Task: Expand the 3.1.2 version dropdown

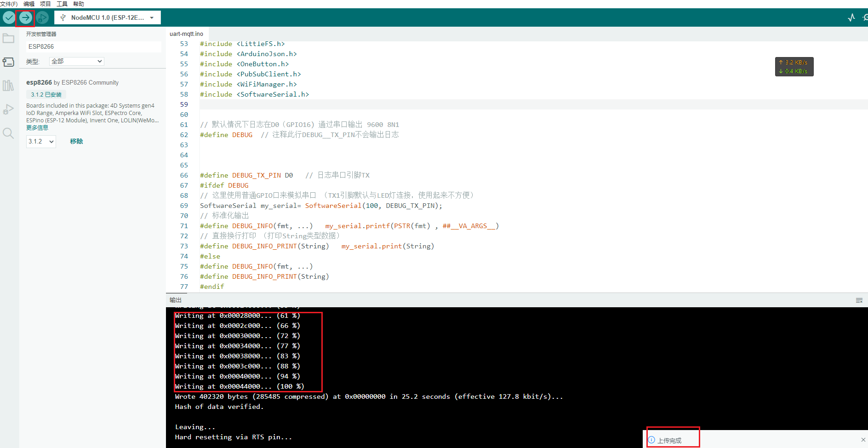Action: pos(41,141)
